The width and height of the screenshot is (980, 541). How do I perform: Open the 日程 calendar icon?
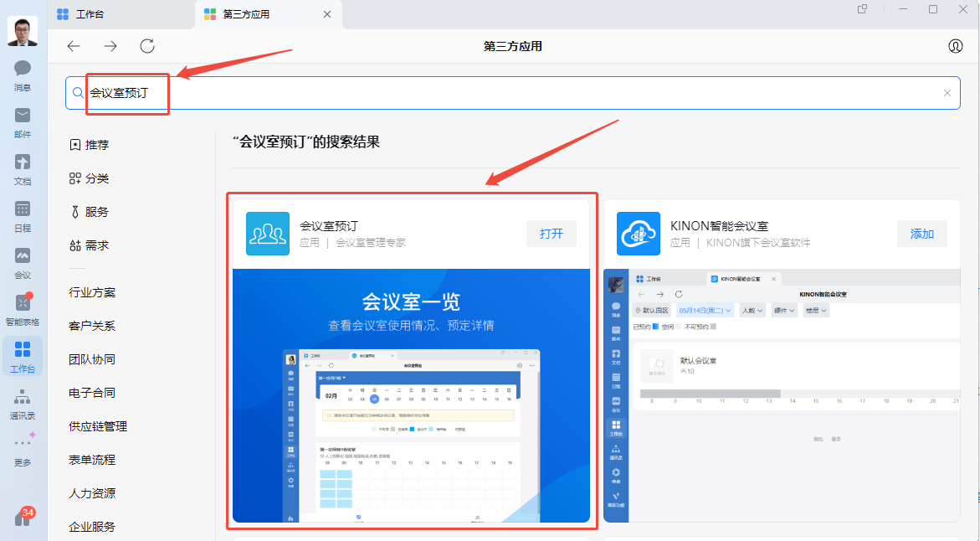point(23,216)
